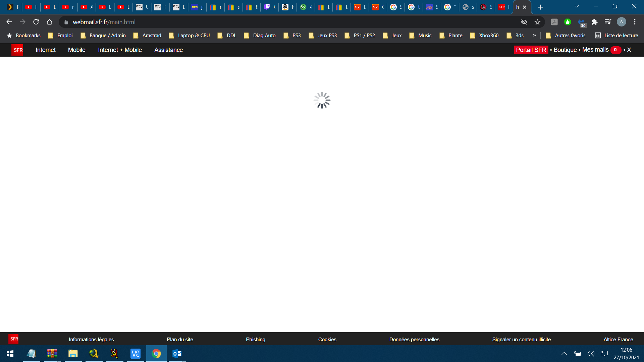Viewport: 644px width, 362px height.
Task: Open the Assistance menu item
Action: pyautogui.click(x=168, y=50)
